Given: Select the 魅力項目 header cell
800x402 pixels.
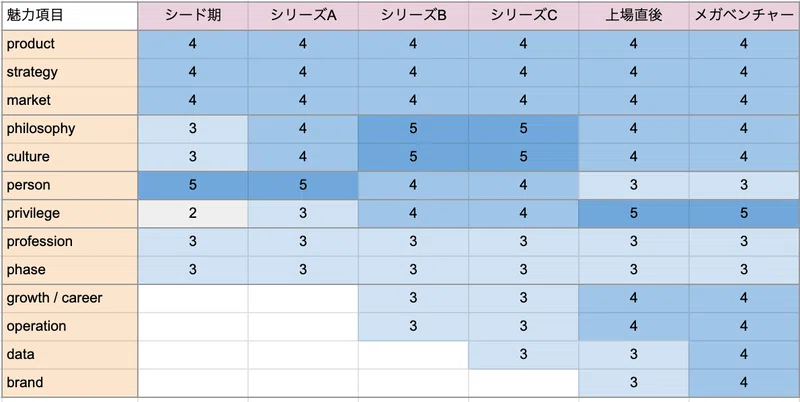Looking at the screenshot, I should [x=69, y=15].
